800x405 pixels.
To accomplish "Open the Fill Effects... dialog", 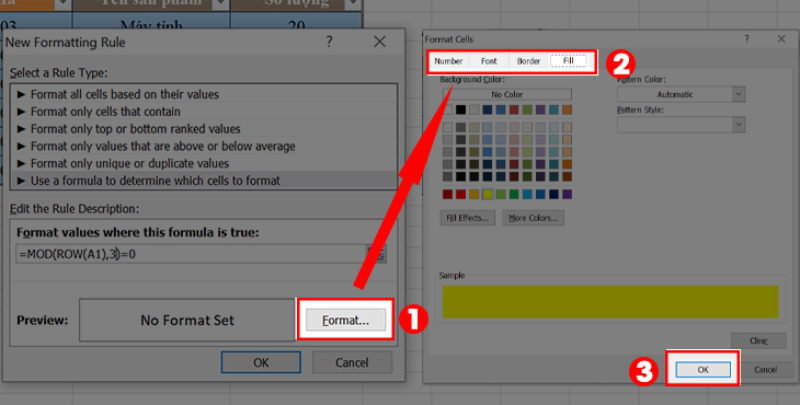I will point(467,217).
